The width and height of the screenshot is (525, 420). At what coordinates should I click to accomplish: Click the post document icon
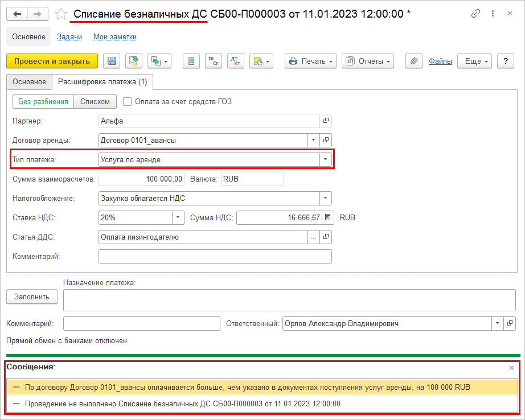[x=134, y=61]
